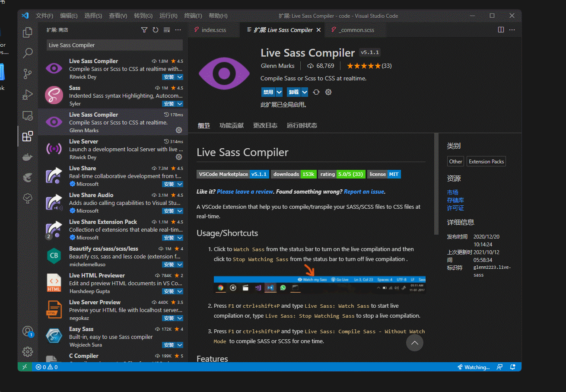Open the 更改日志 tab
566x392 pixels.
click(x=265, y=125)
